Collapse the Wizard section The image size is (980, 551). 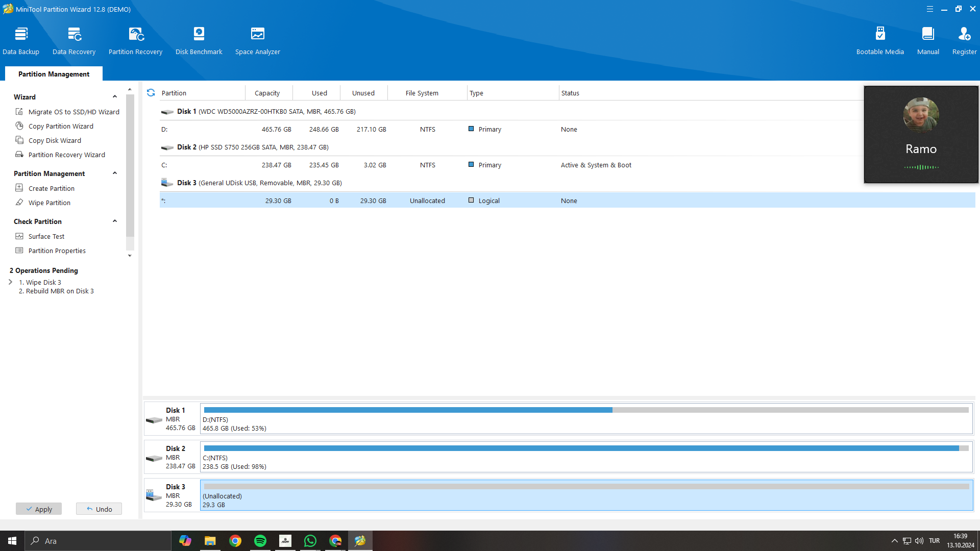pyautogui.click(x=115, y=97)
